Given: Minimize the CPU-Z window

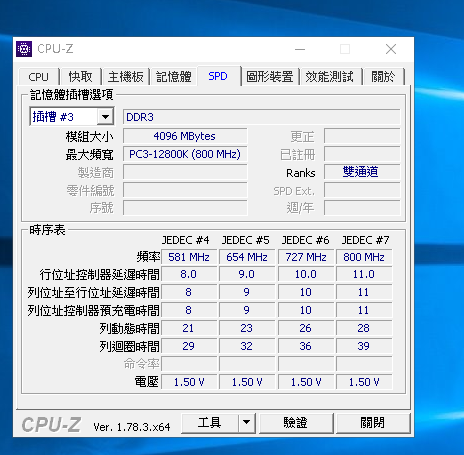Looking at the screenshot, I should pos(300,49).
